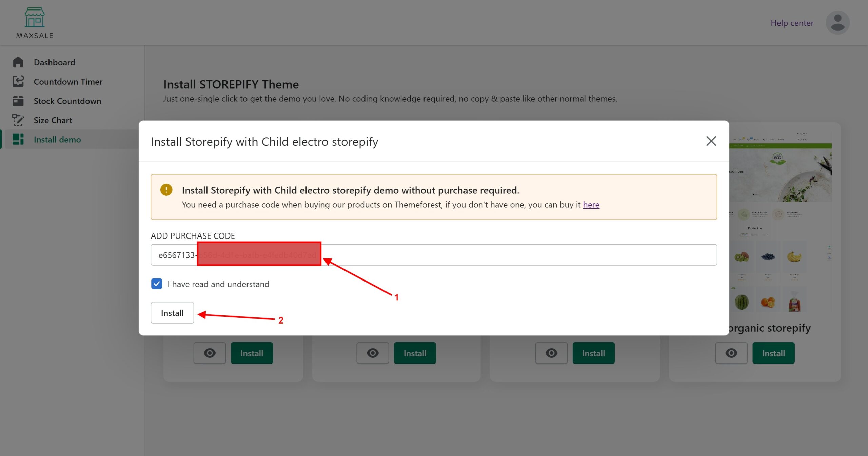
Task: Click the green Install button on the first card
Action: [x=252, y=353]
